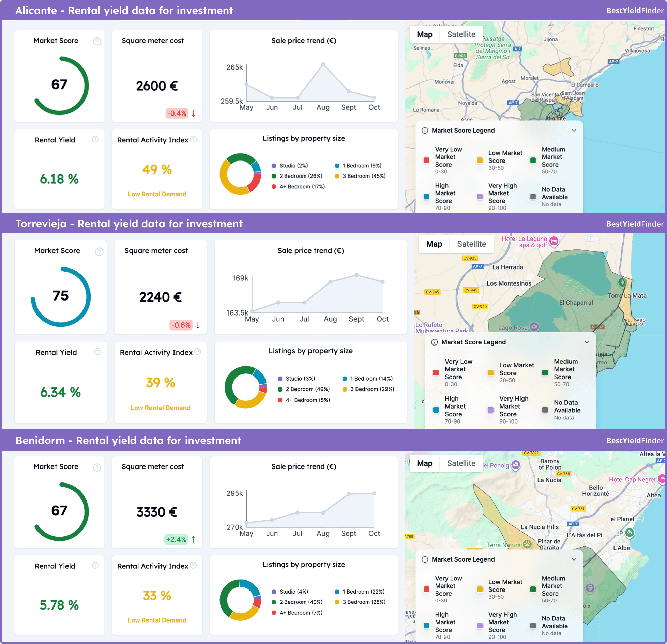
Task: Click the info icon in Alicante Market Score Legend
Action: [425, 131]
